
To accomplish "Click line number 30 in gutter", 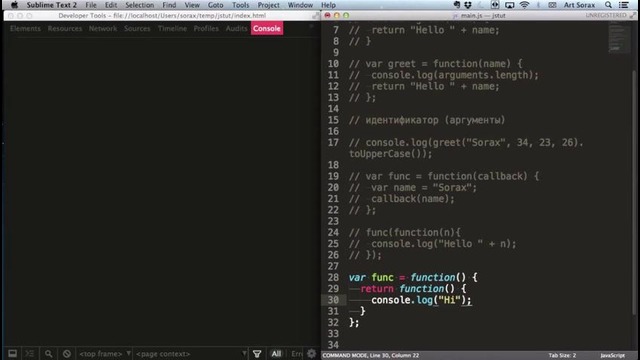I will pos(333,300).
